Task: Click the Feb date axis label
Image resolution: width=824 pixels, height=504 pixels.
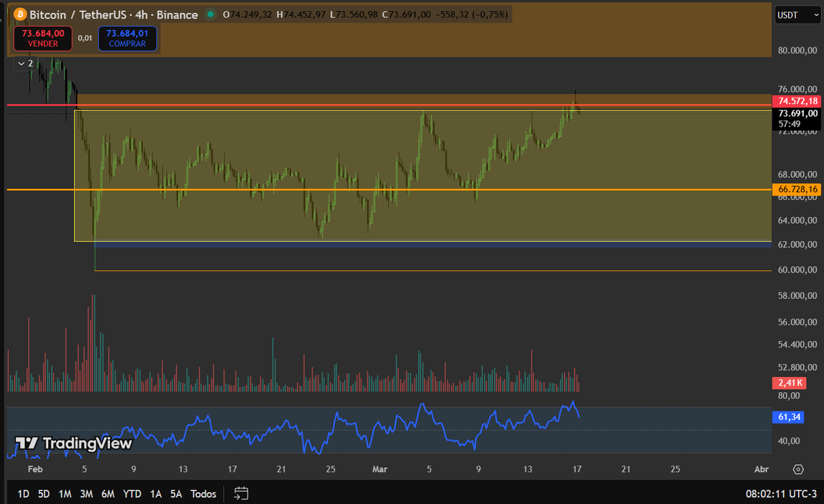Action: coord(35,469)
